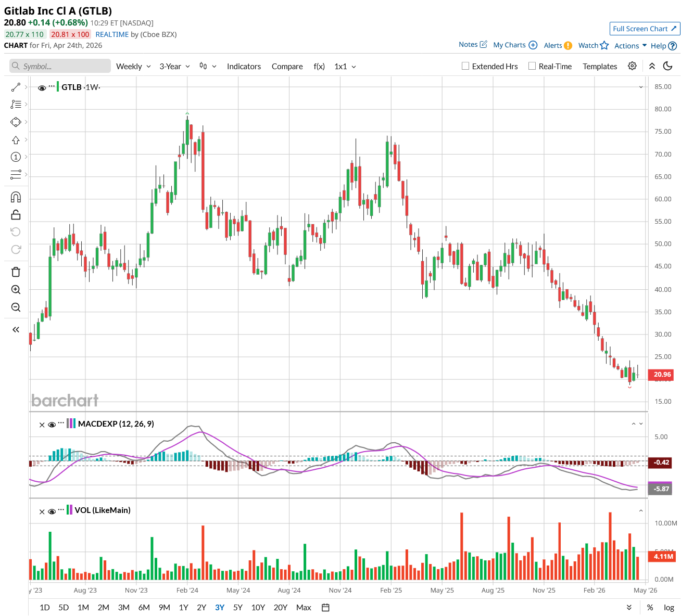Hide the MACDEXP indicator eye
Screen dimensions: 681x616
click(x=52, y=425)
